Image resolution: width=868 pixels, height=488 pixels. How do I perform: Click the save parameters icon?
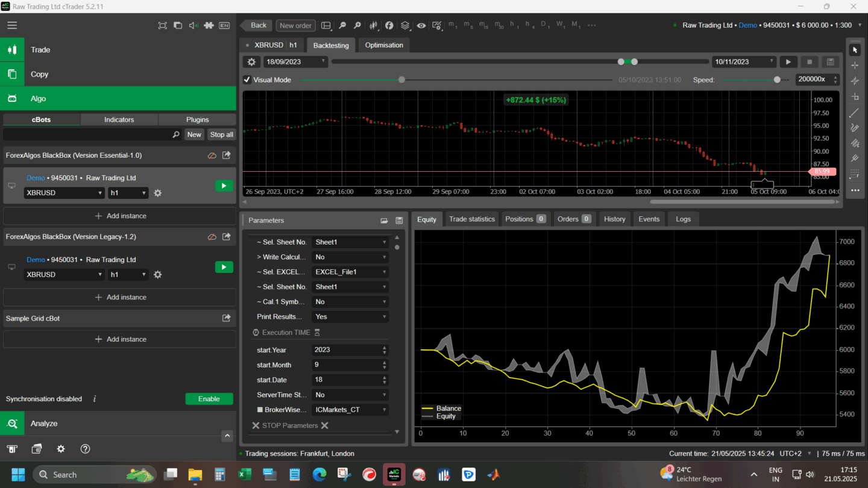point(399,221)
